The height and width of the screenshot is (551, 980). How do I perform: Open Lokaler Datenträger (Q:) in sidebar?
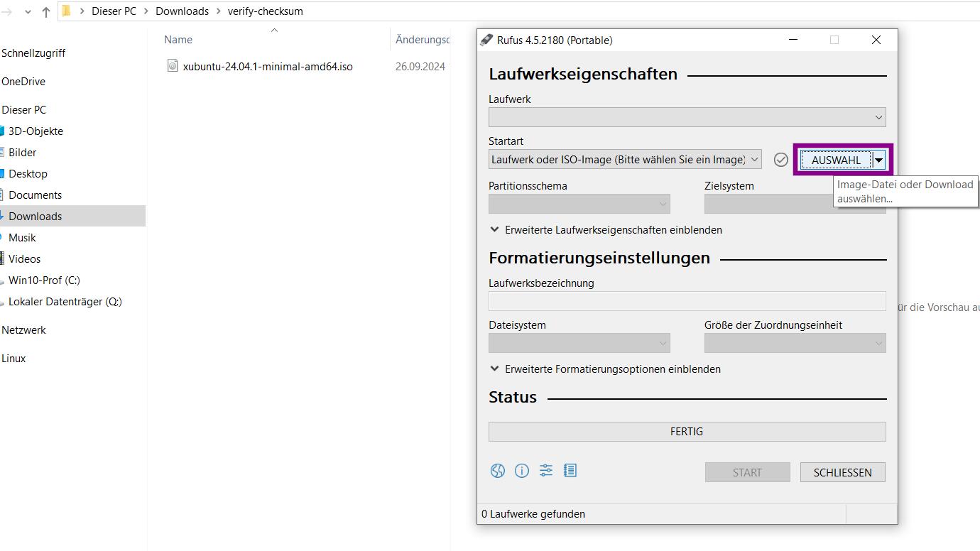pyautogui.click(x=65, y=302)
